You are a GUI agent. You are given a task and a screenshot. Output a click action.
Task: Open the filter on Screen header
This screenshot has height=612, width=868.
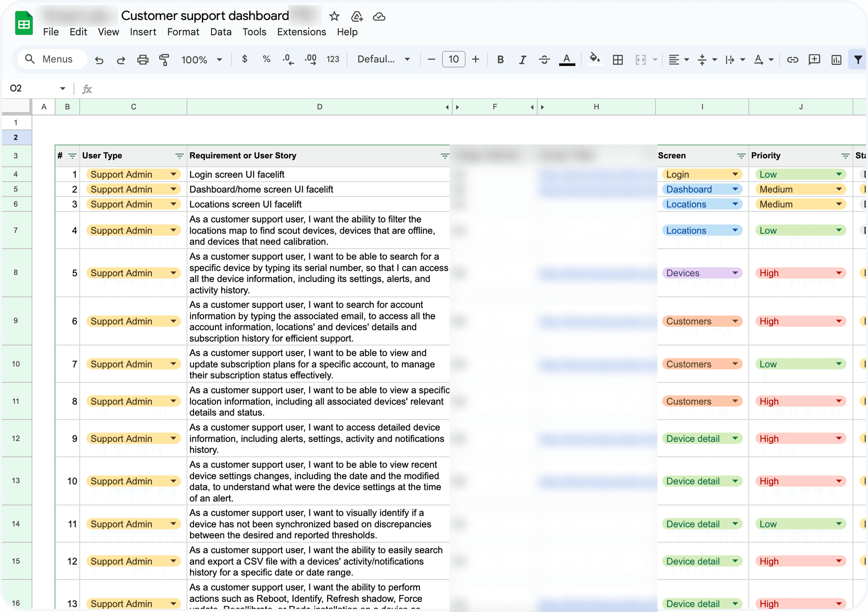(741, 156)
